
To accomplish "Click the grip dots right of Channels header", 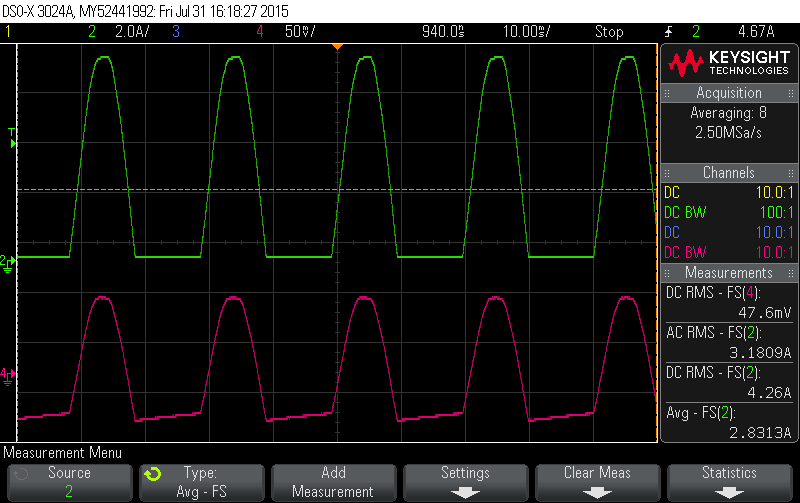I will coord(791,173).
